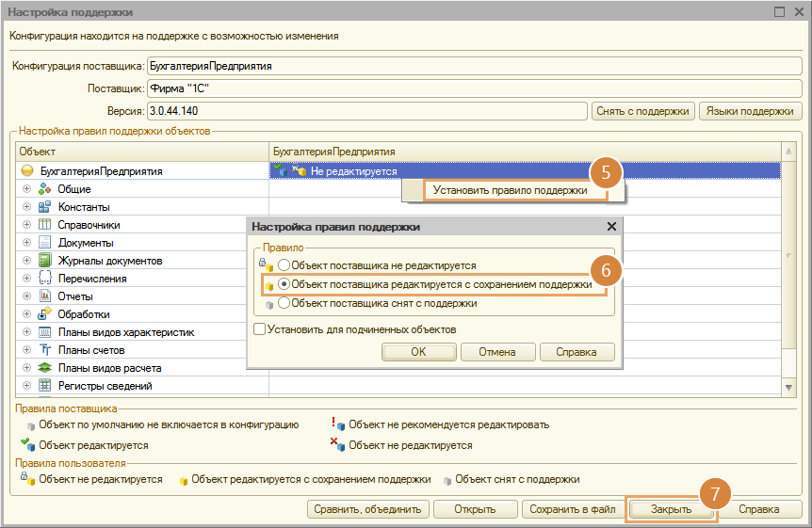Click the Регистры сведений icon
812x528 pixels.
[x=44, y=386]
